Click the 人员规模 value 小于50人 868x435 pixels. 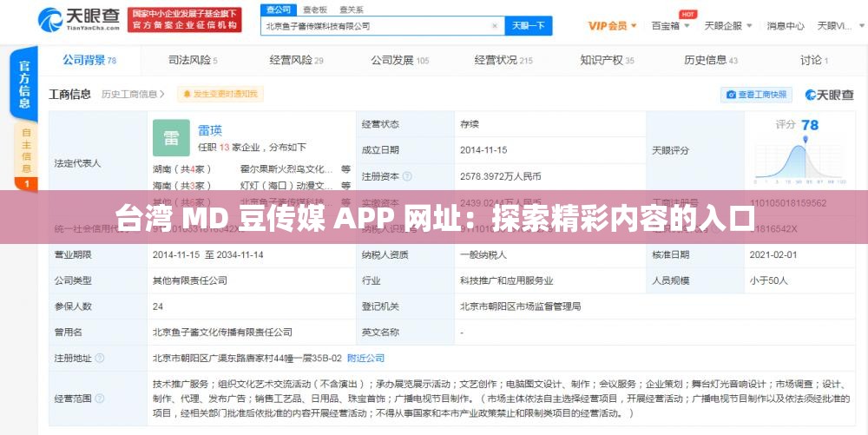point(769,280)
